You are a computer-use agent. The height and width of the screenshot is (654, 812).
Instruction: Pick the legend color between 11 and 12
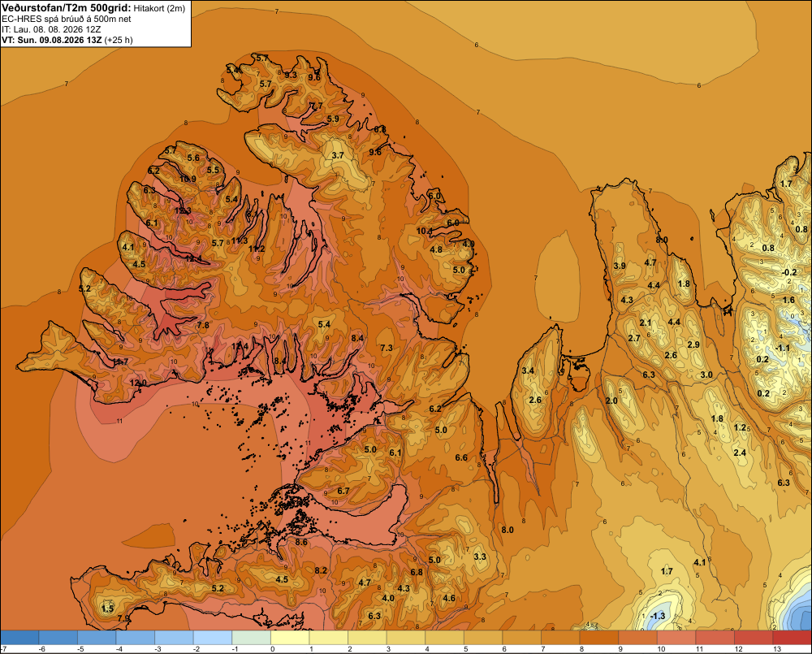coord(715,638)
